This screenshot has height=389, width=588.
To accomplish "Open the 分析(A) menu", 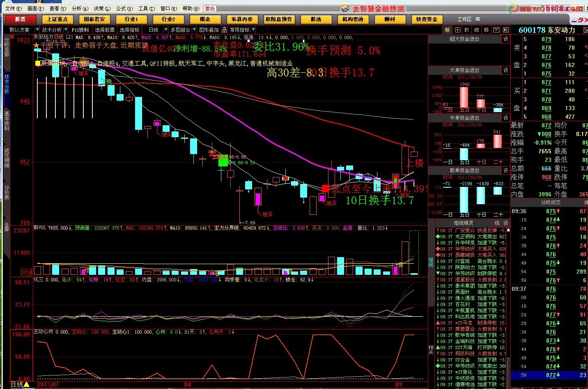I will (80, 9).
